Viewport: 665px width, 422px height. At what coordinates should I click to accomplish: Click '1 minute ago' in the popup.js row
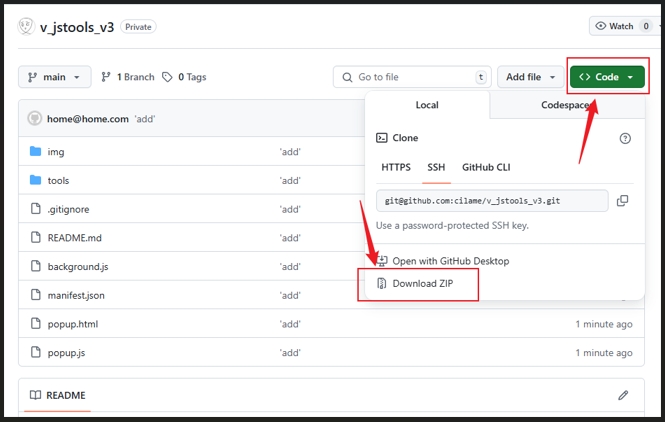(604, 353)
